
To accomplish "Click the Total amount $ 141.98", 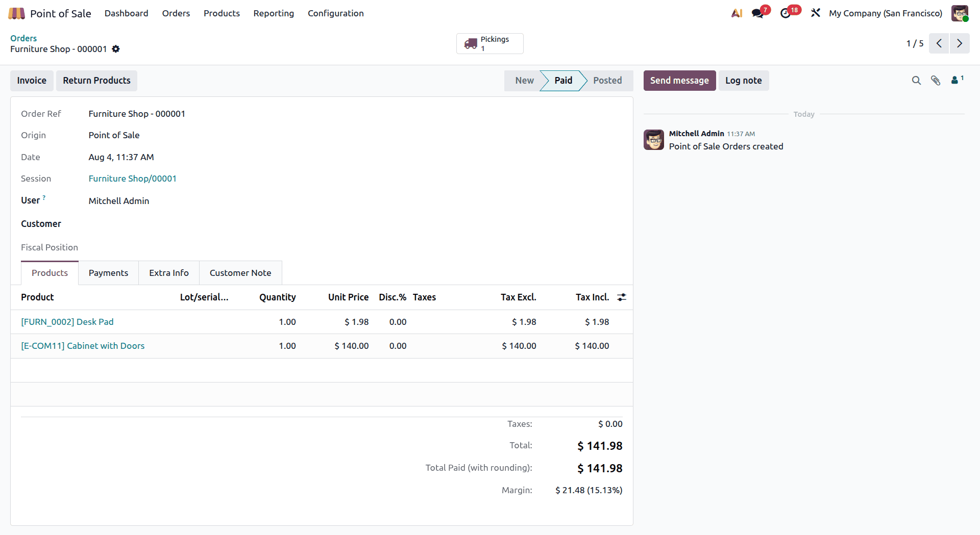I will [x=600, y=446].
